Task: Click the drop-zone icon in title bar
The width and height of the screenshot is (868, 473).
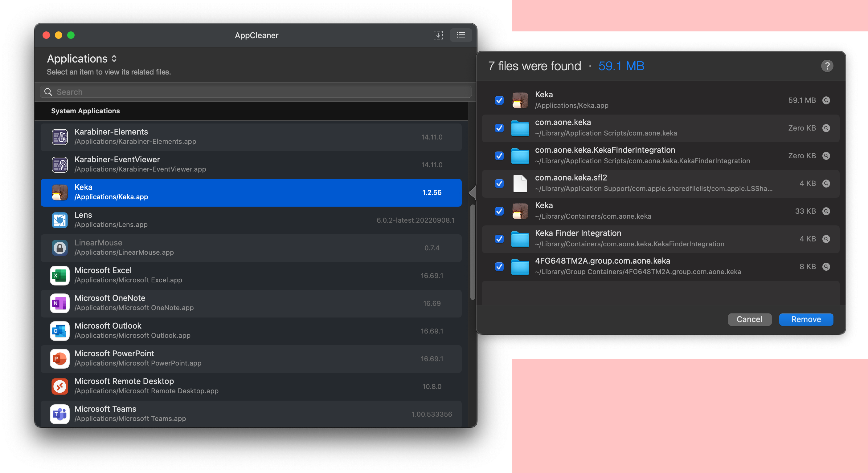Action: [438, 35]
